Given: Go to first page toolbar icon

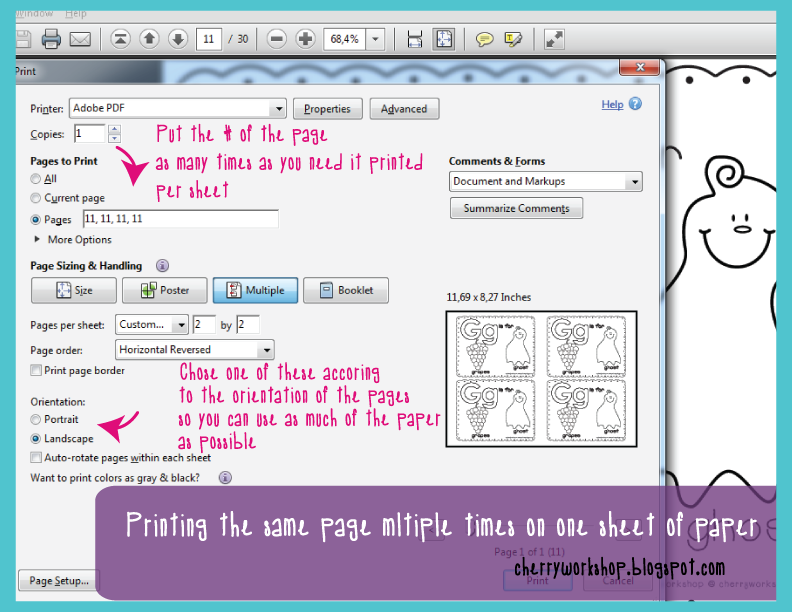Looking at the screenshot, I should 120,39.
